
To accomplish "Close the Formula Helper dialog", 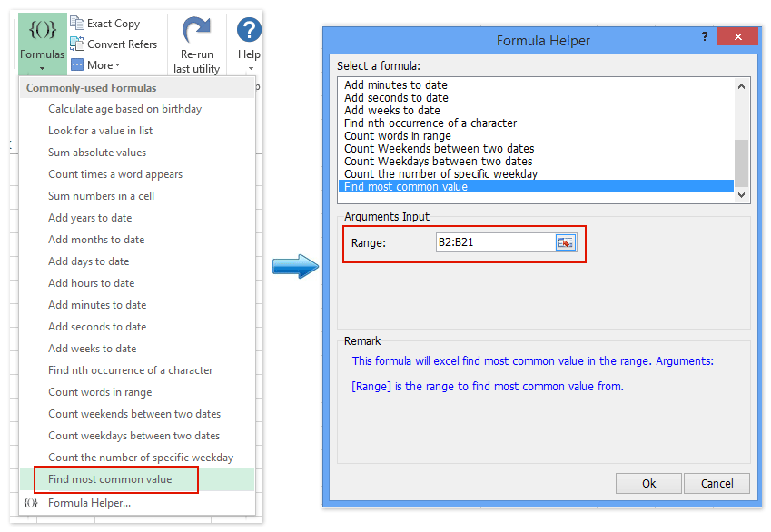I will tap(737, 38).
